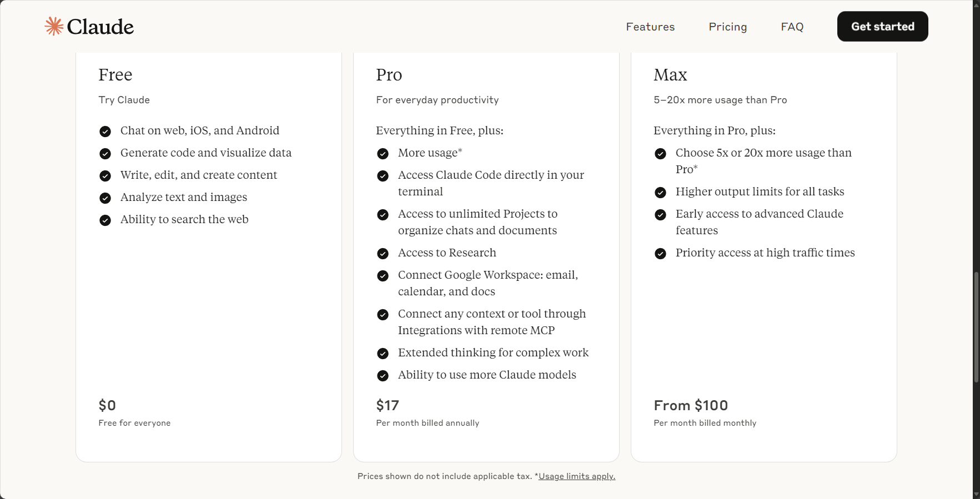
Task: Click the Claude starburst logo icon
Action: pyautogui.click(x=54, y=26)
